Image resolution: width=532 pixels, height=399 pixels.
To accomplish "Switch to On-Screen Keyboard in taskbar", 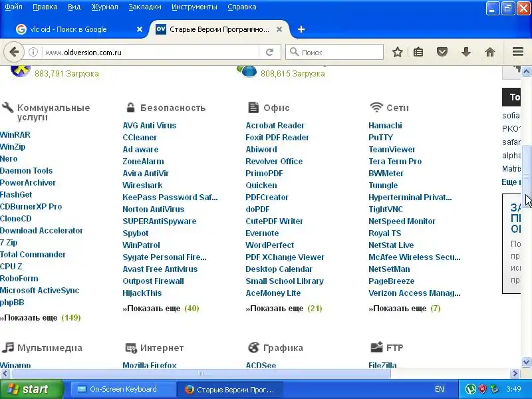I will coord(123,389).
